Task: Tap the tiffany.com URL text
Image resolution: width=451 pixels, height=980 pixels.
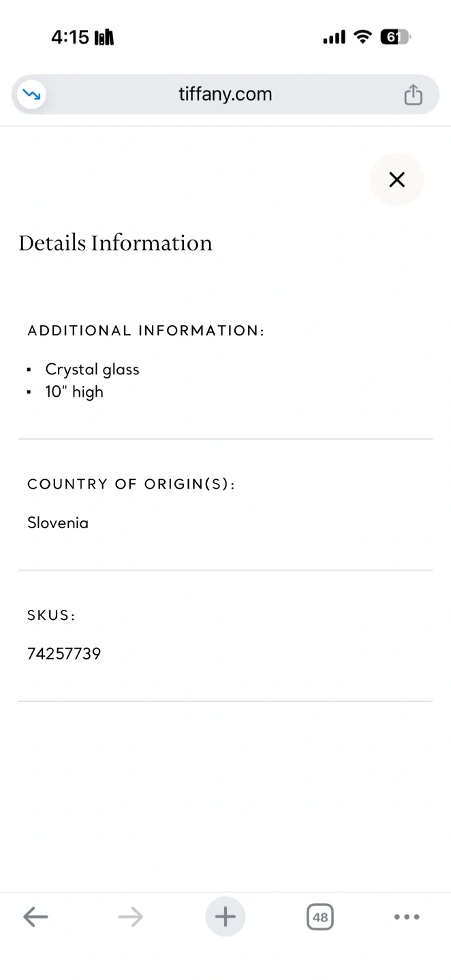Action: point(225,94)
